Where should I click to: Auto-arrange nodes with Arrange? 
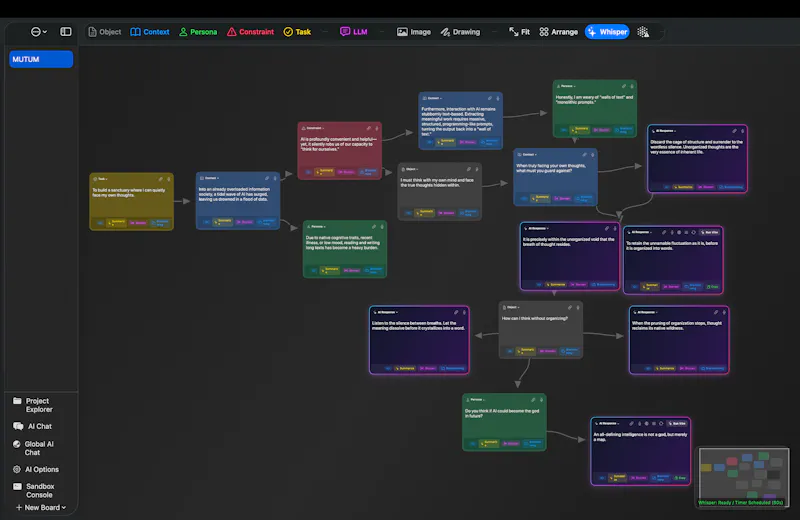[x=559, y=32]
